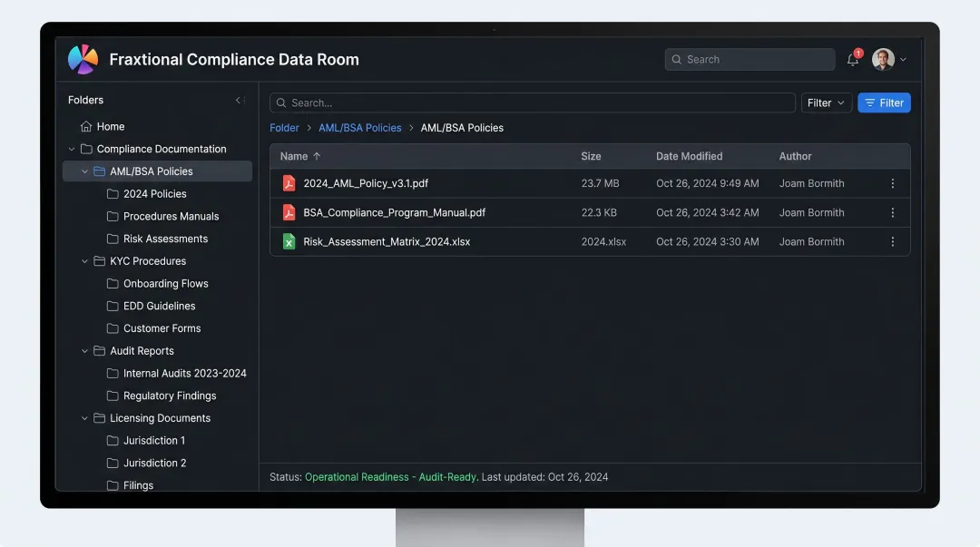Screen dimensions: 980x547
Task: Open the user avatar profile
Action: click(883, 59)
